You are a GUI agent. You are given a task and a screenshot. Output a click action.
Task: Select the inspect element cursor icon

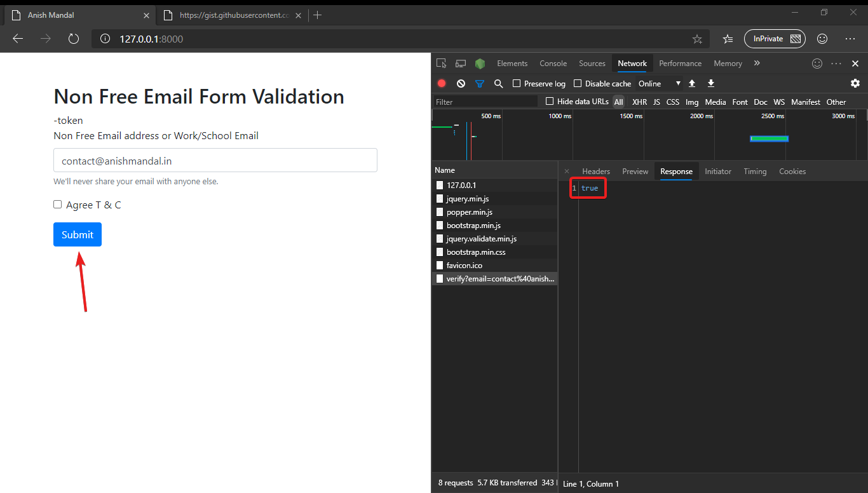[x=441, y=63]
